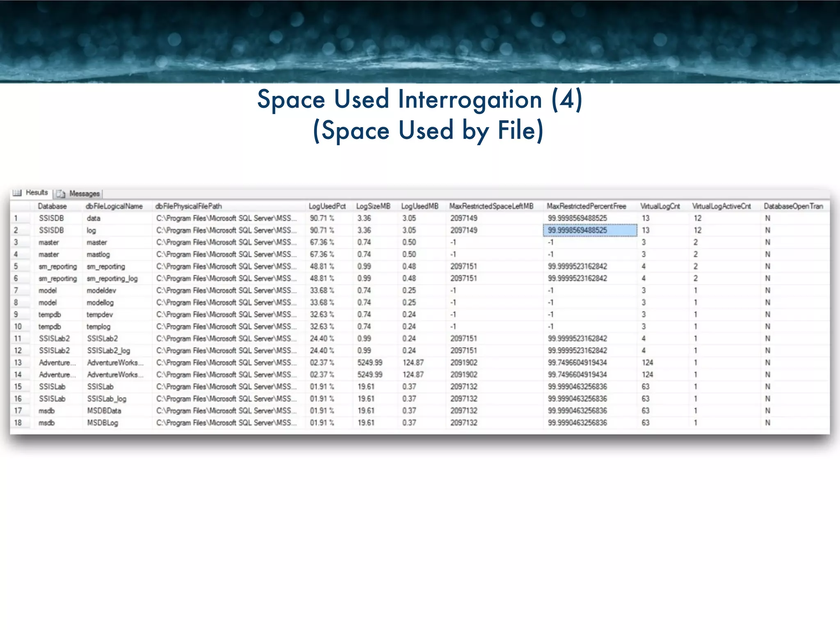Select the VirtualLogCnt column header
The image size is (840, 630).
pos(660,206)
